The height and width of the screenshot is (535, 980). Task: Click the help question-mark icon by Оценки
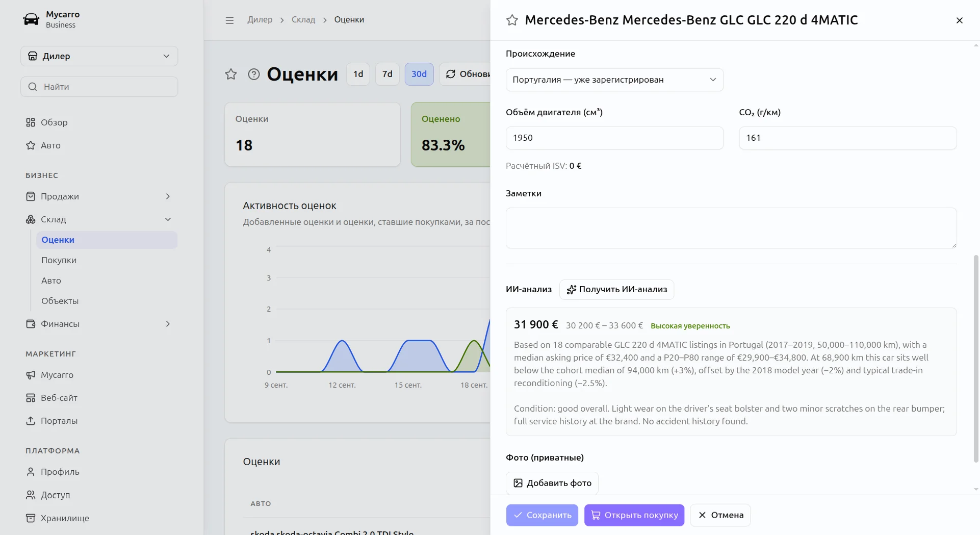pos(254,74)
